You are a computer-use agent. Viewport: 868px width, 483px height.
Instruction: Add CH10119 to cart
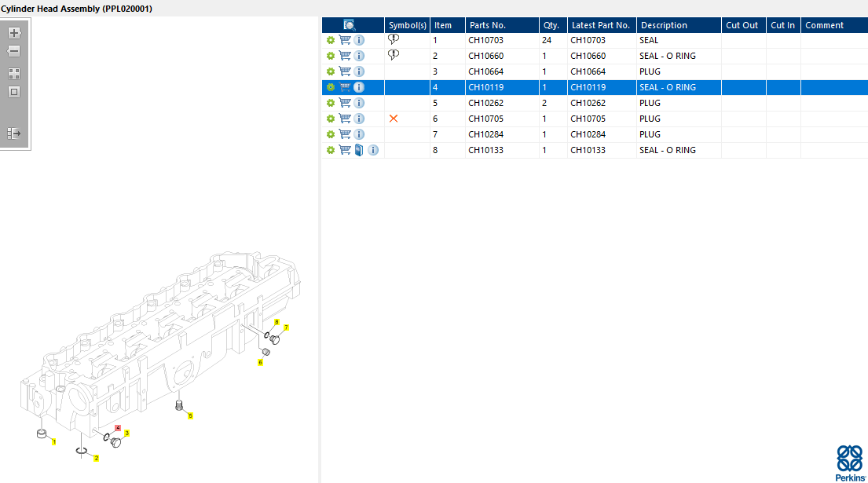tap(345, 87)
